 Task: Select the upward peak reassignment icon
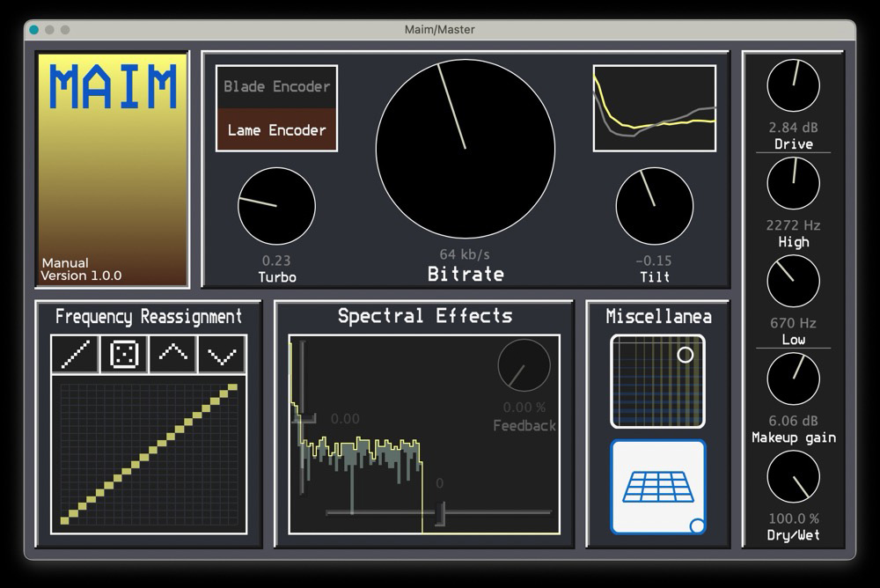(x=173, y=355)
